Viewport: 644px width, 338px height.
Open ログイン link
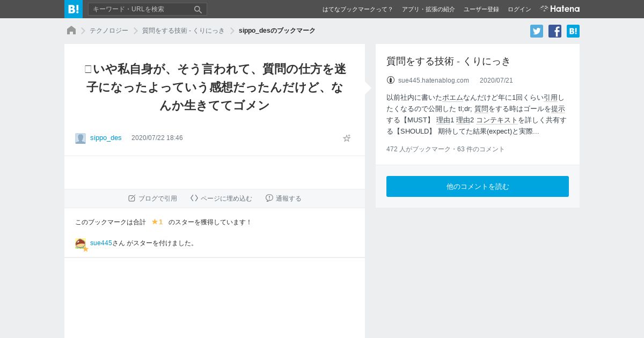coord(519,9)
